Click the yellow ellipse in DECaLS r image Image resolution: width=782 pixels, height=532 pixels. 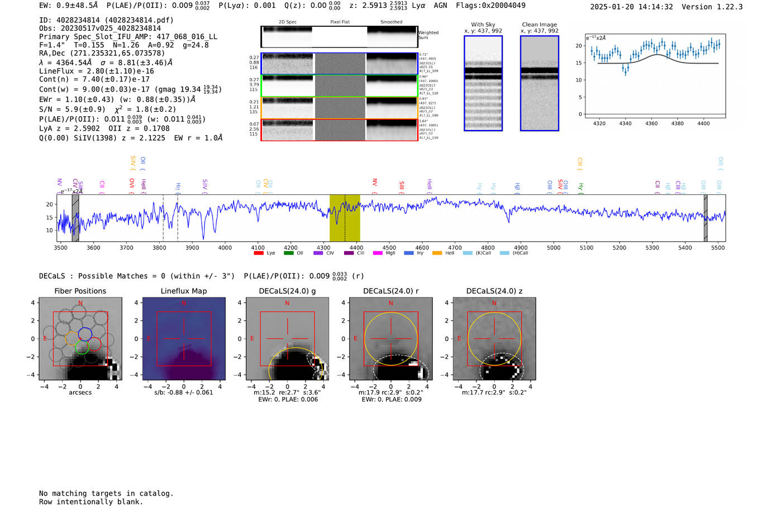pyautogui.click(x=391, y=339)
